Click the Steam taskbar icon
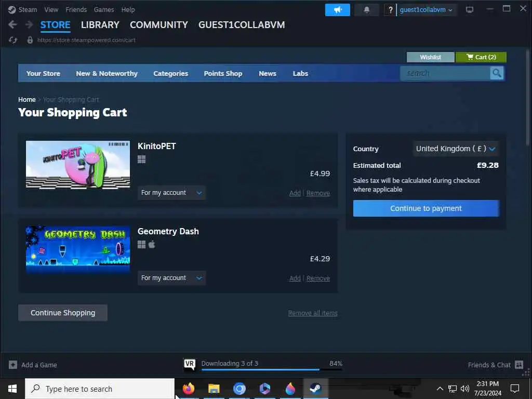 (x=315, y=389)
